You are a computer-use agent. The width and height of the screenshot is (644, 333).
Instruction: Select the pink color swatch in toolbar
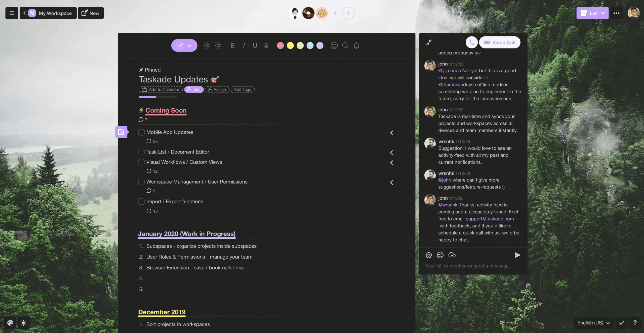280,45
